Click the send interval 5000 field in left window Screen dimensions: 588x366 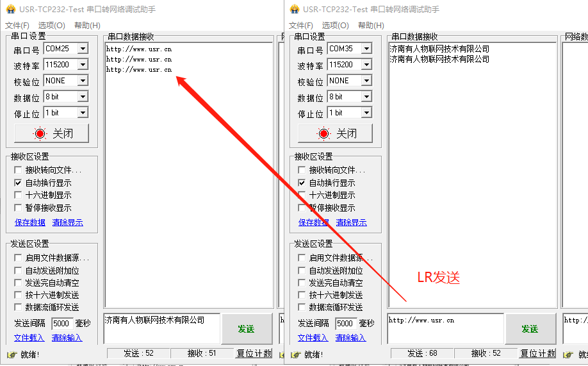point(61,324)
